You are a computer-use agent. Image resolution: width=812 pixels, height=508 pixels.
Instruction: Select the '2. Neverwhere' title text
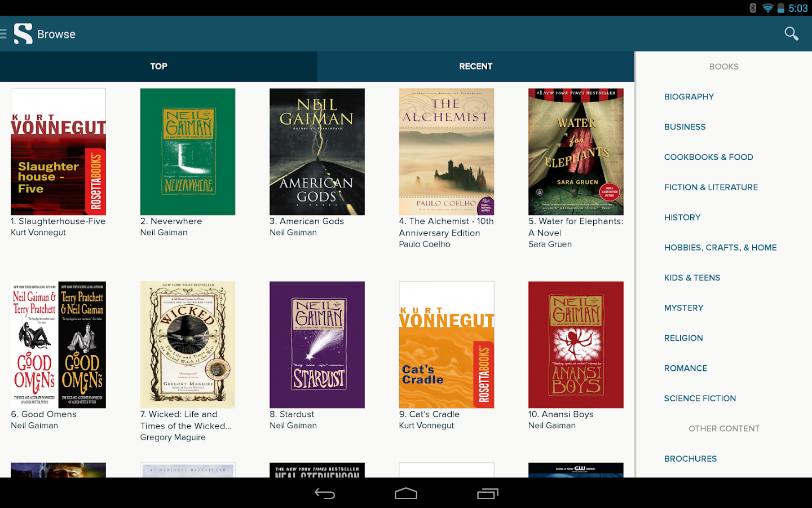point(171,221)
